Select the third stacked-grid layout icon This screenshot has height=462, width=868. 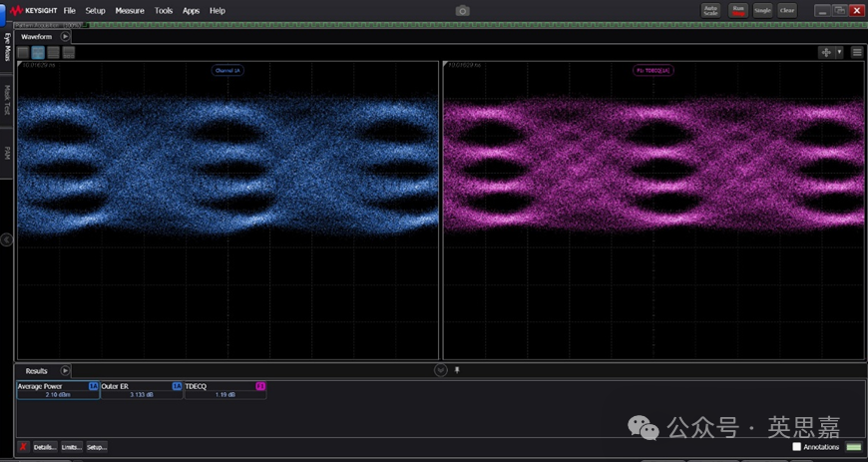pos(53,53)
